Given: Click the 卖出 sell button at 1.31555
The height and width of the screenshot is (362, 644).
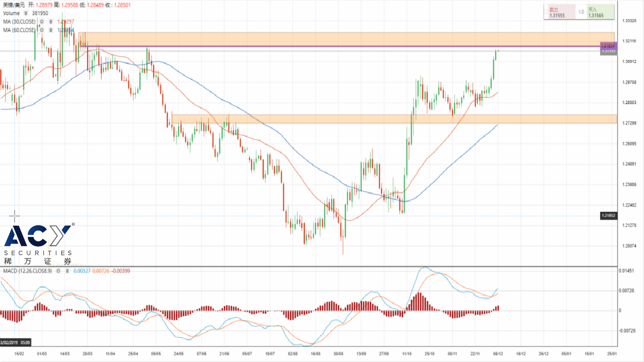Looking at the screenshot, I should [560, 12].
